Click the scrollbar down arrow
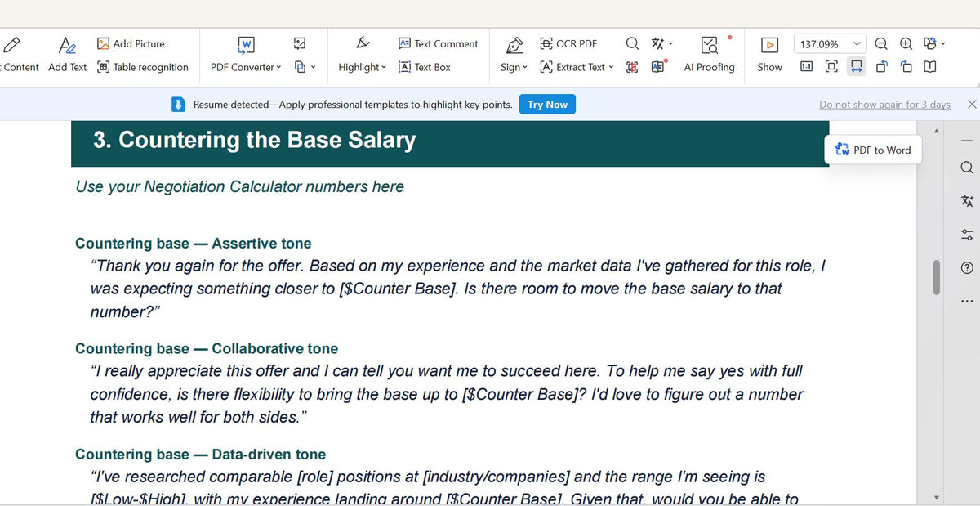The image size is (980, 506). [937, 497]
